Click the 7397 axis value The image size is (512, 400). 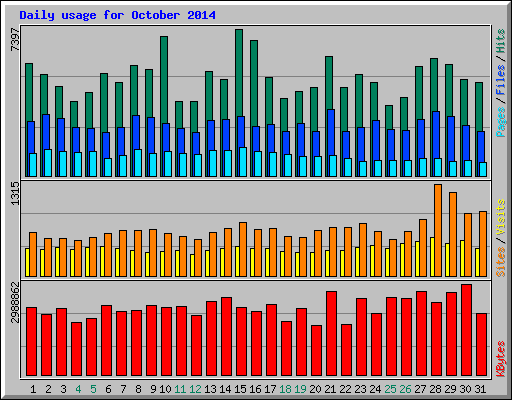tap(15, 40)
